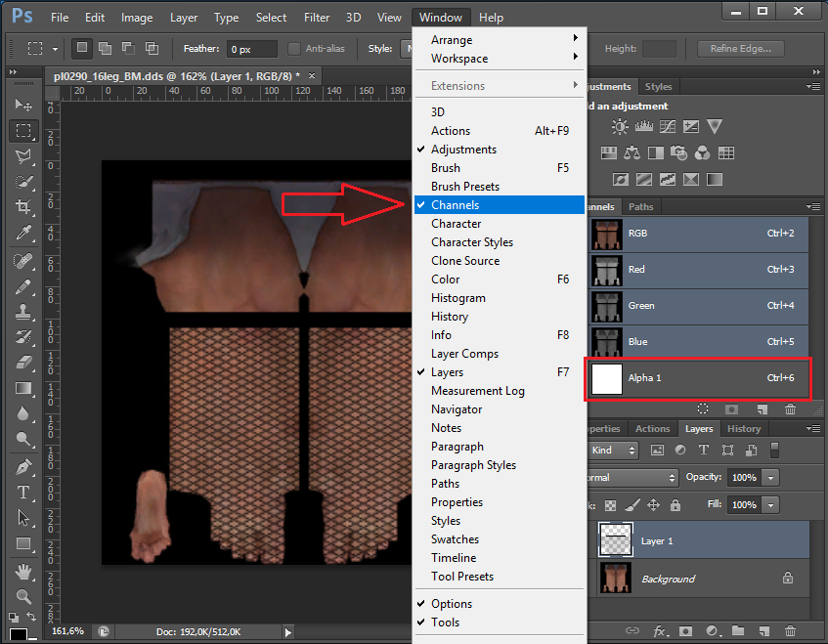The height and width of the screenshot is (644, 828).
Task: Select the History Brush tool
Action: coord(23,337)
